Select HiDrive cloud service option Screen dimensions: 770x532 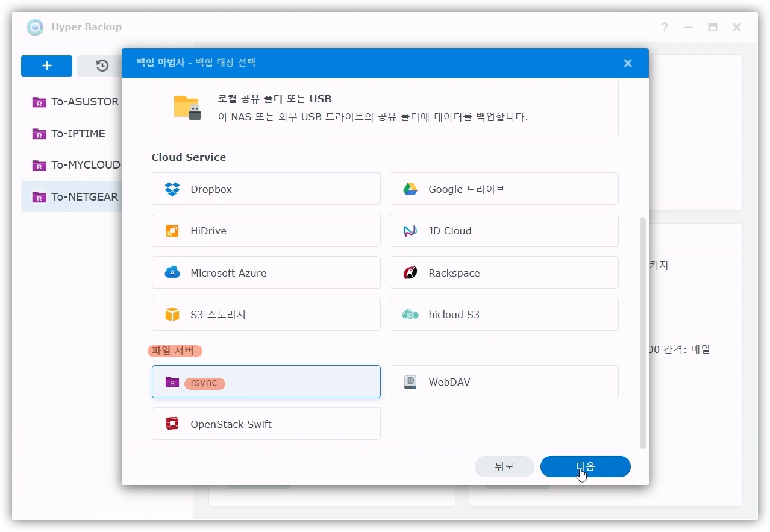pyautogui.click(x=266, y=231)
